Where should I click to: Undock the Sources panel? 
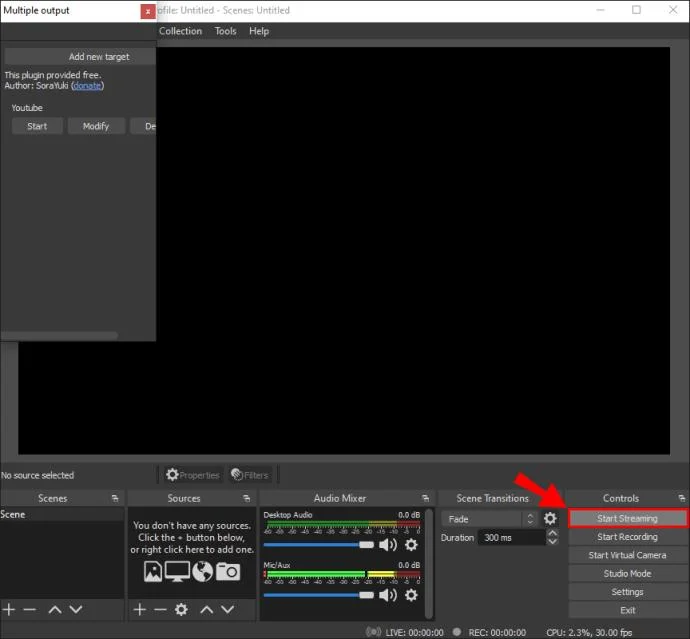click(x=246, y=498)
